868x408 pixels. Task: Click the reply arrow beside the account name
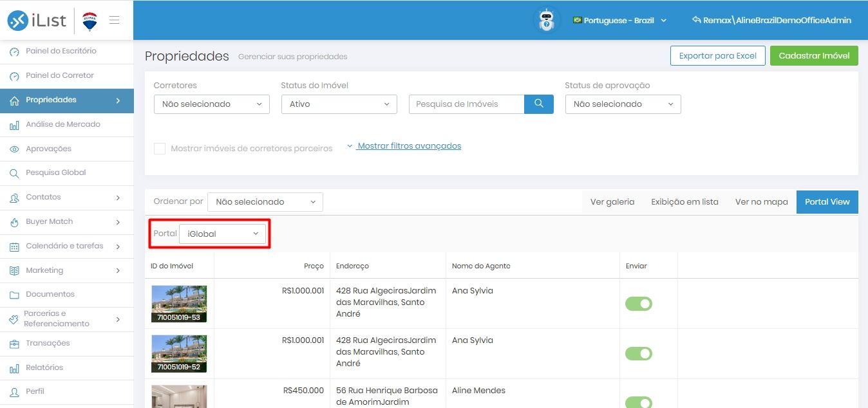(x=696, y=20)
